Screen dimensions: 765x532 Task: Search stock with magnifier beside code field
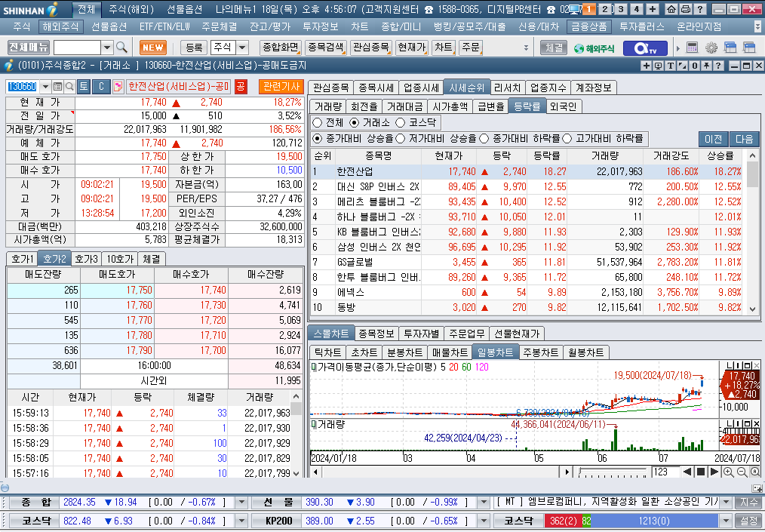pos(69,86)
